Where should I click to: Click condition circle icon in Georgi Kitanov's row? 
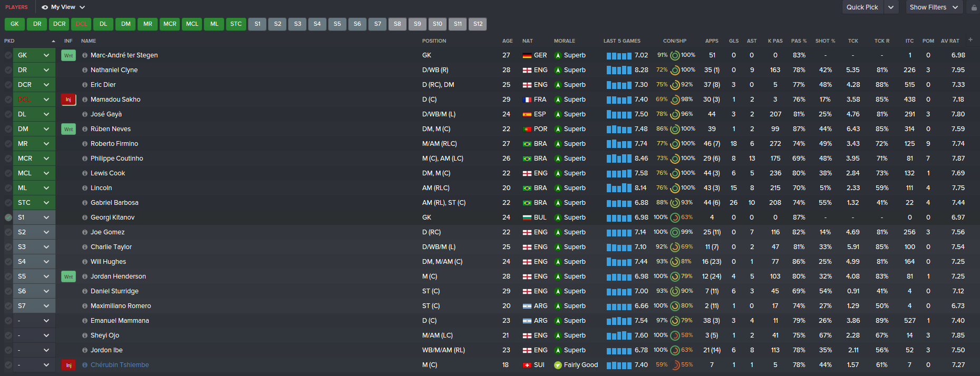pos(675,217)
